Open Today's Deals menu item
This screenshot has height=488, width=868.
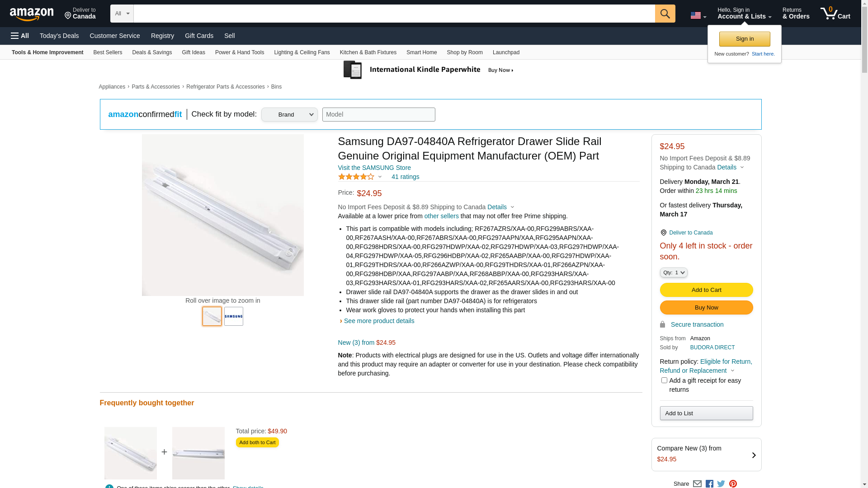click(59, 36)
